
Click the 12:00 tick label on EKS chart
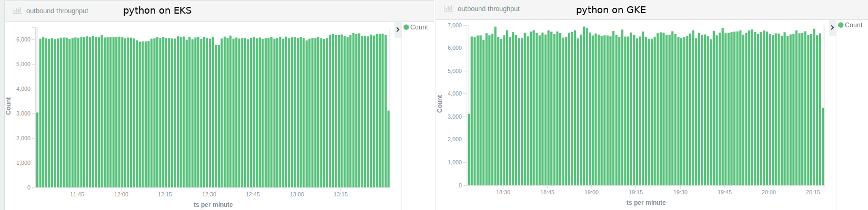pyautogui.click(x=121, y=194)
